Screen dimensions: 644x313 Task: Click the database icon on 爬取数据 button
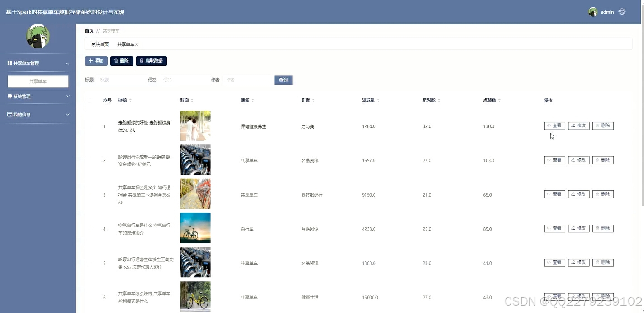coord(142,60)
